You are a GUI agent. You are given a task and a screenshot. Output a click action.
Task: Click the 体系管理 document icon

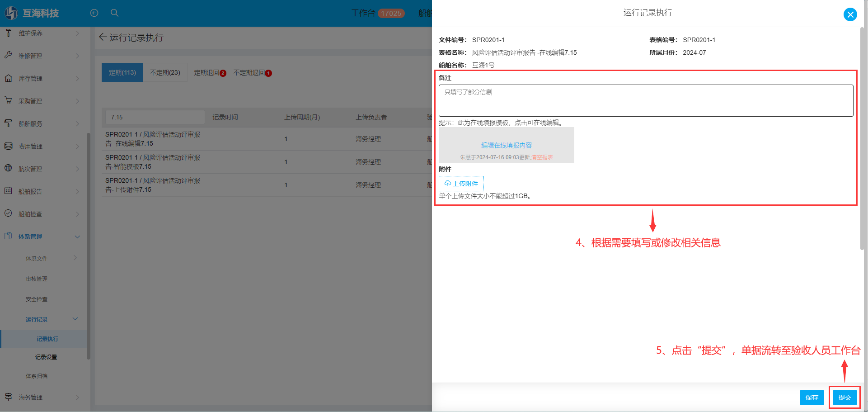pos(8,236)
